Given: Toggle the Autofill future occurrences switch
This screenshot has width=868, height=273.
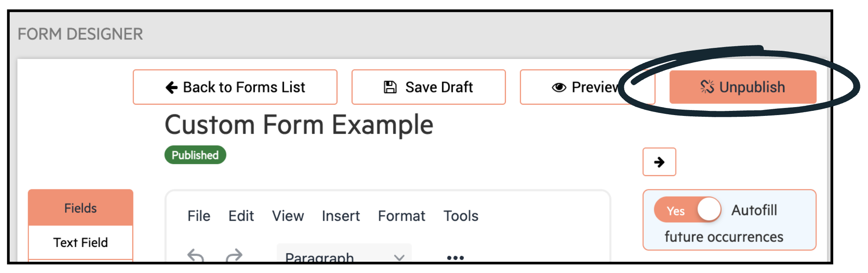Looking at the screenshot, I should (x=688, y=210).
